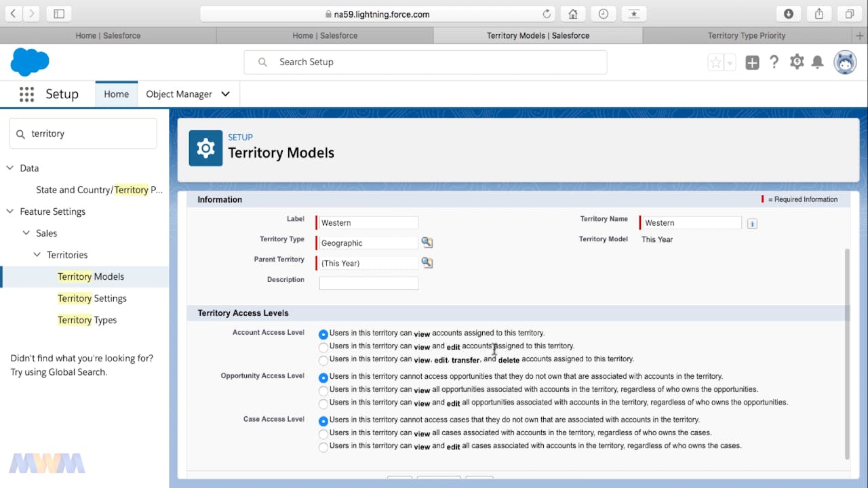The height and width of the screenshot is (488, 868).
Task: Click the Parent Territory lookup icon
Action: point(427,263)
